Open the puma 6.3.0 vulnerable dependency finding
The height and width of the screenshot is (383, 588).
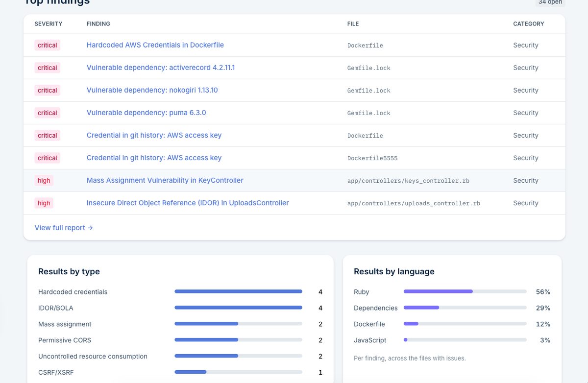click(x=146, y=113)
